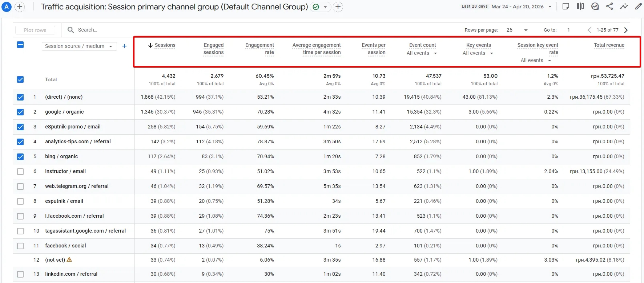
Task: Click the analytics-tips.com / referral row text
Action: (x=78, y=142)
